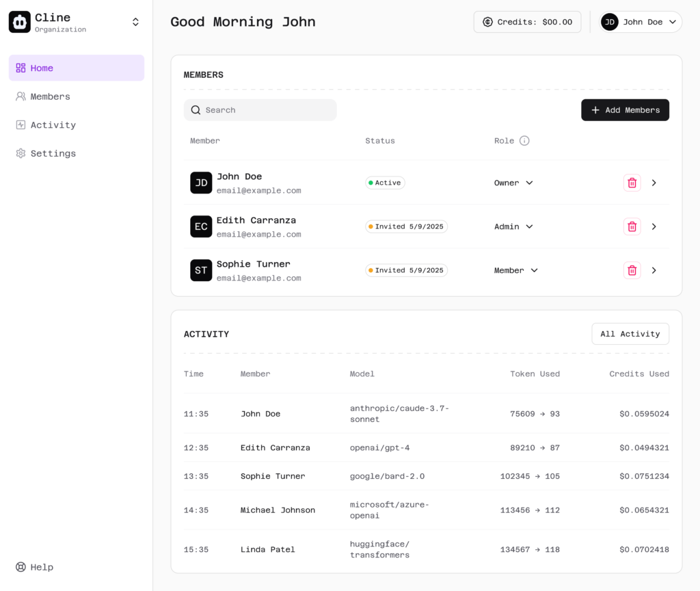The image size is (700, 591).
Task: Open the John Doe account menu
Action: click(641, 22)
